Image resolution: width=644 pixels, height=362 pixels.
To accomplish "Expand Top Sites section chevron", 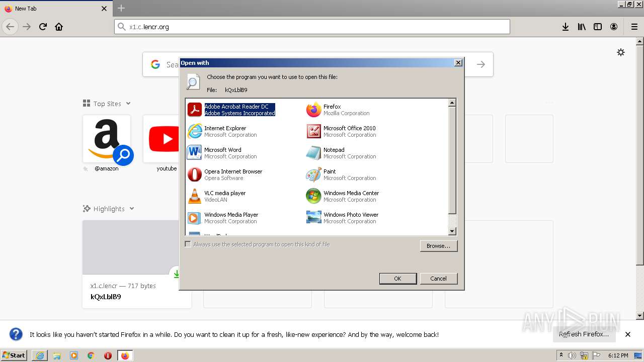I will coord(128,104).
